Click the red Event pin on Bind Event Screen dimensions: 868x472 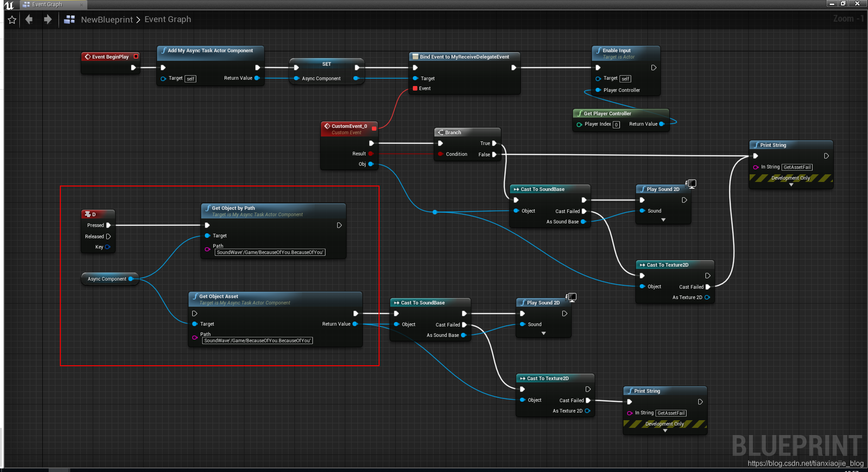coord(415,88)
